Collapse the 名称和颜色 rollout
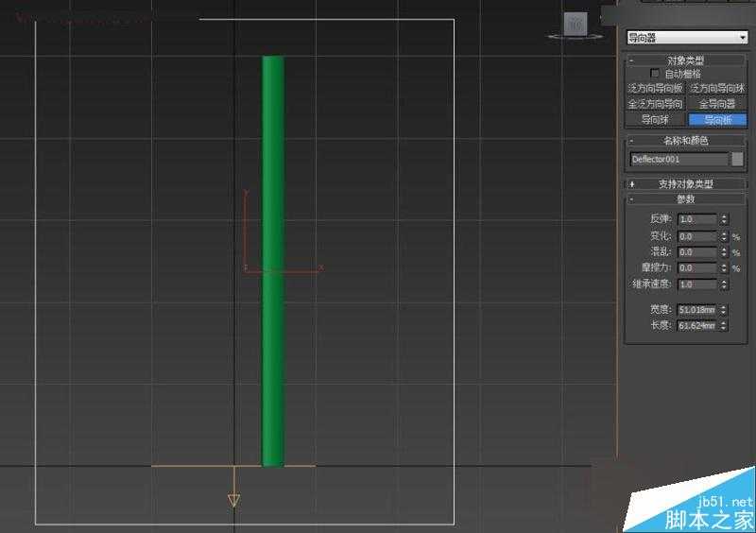 (685, 141)
